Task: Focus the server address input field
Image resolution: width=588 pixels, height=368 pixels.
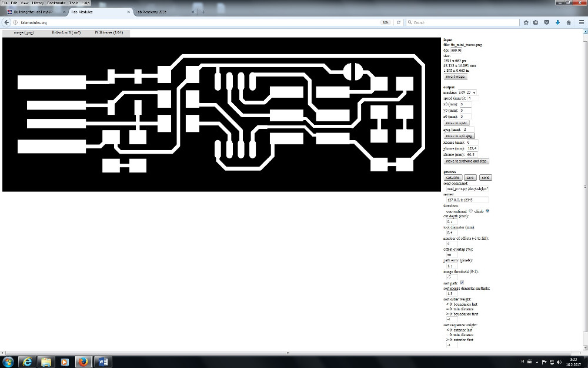Action: coord(467,200)
